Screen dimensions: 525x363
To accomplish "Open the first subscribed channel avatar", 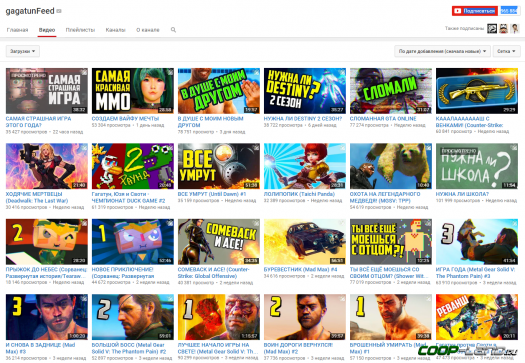I will click(492, 29).
